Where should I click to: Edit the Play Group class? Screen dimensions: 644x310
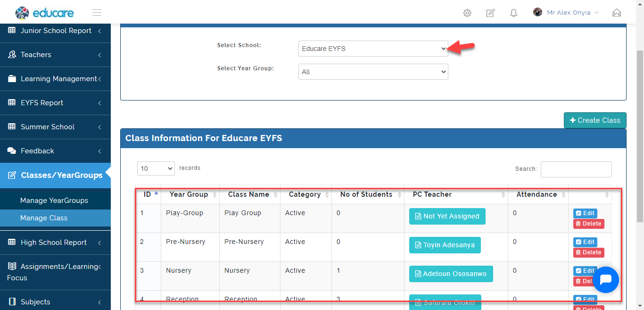coord(585,213)
